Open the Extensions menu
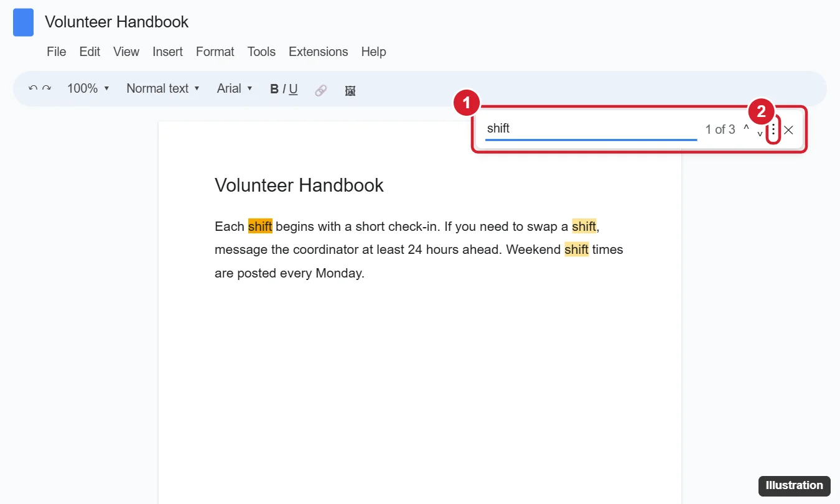Screen dimensions: 840x504 (319, 52)
